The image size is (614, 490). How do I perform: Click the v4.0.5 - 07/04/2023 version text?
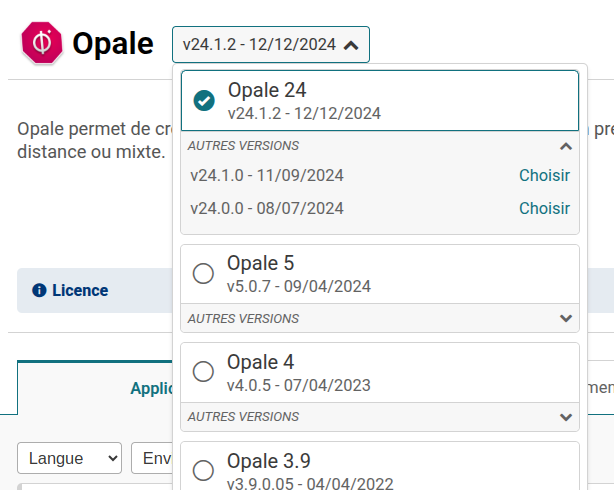coord(299,385)
